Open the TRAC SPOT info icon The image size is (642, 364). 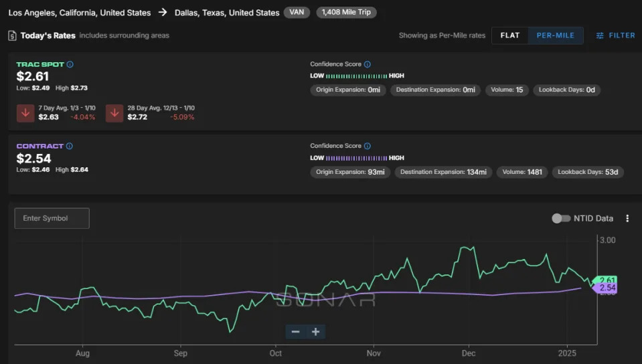coord(70,64)
